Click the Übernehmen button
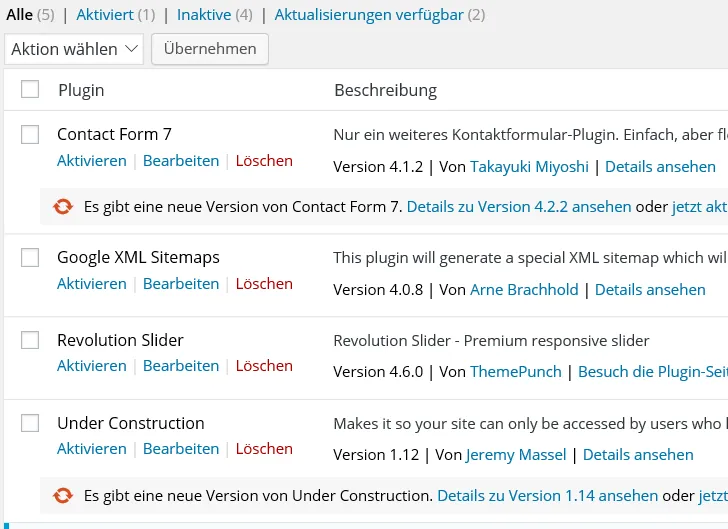 tap(210, 49)
